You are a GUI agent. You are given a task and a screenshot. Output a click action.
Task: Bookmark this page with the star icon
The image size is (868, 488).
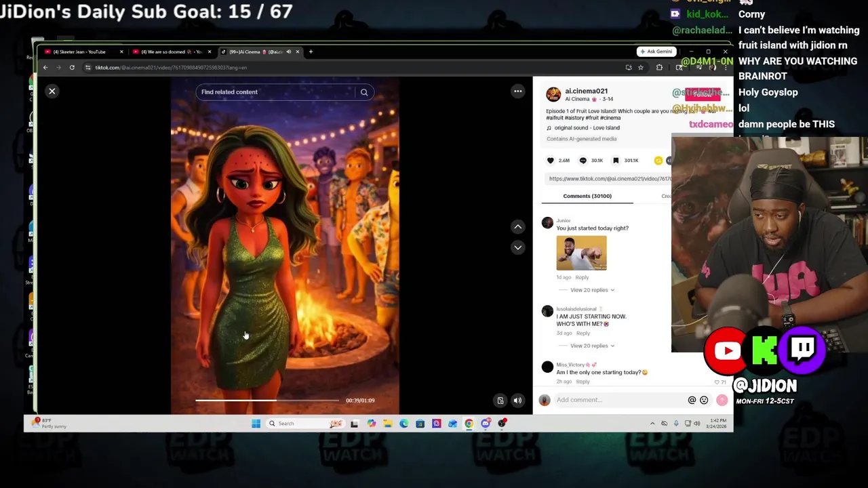coord(640,67)
